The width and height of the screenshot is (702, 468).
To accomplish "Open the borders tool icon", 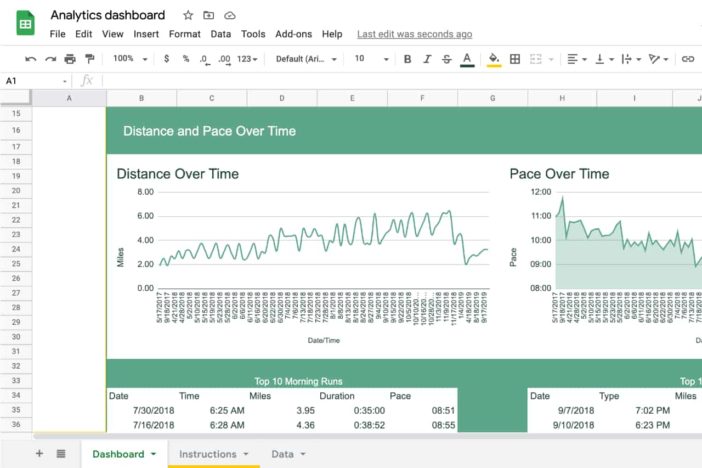I will [515, 59].
